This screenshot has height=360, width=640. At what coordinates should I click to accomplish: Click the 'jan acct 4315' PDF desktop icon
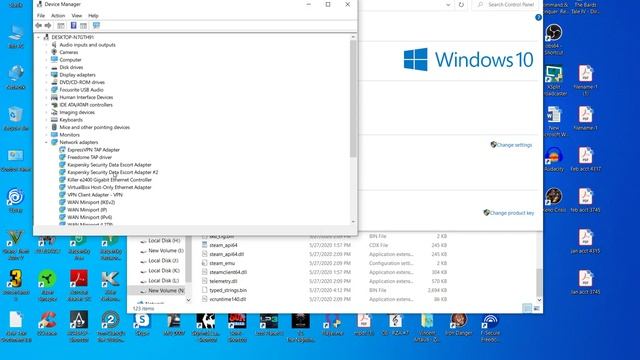585,241
